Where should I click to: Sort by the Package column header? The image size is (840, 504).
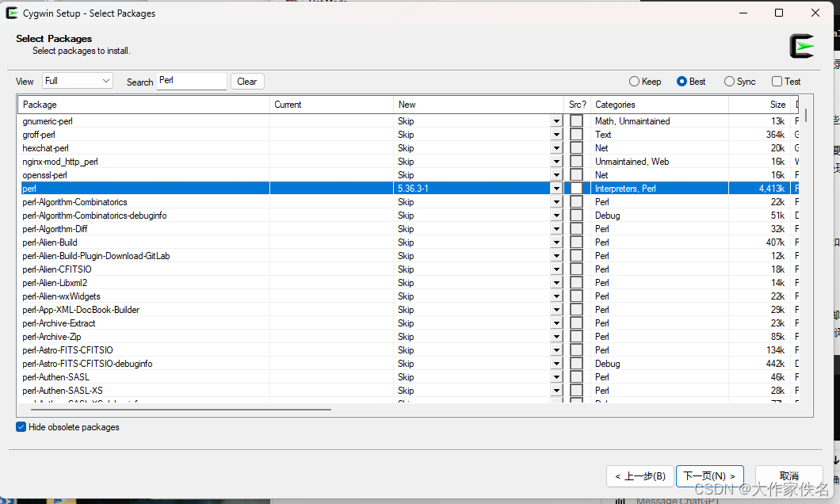pos(143,105)
